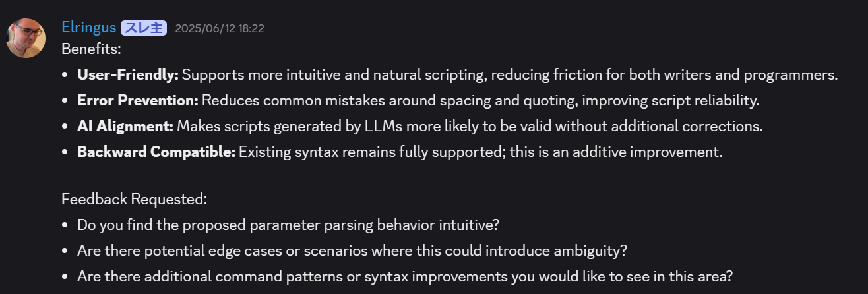Viewport: 868px width, 294px height.
Task: Click the bold "Error Prevention:" label
Action: (137, 101)
